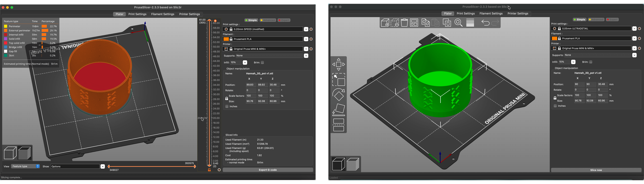Viewport: 644px width, 184px height.
Task: Enable the Brim checkbox in right window
Action: pos(591,62)
